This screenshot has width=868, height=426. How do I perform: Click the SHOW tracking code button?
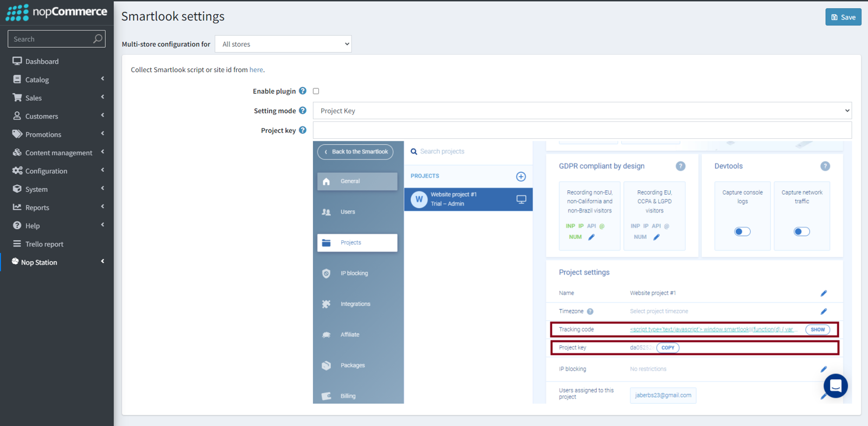coord(818,330)
